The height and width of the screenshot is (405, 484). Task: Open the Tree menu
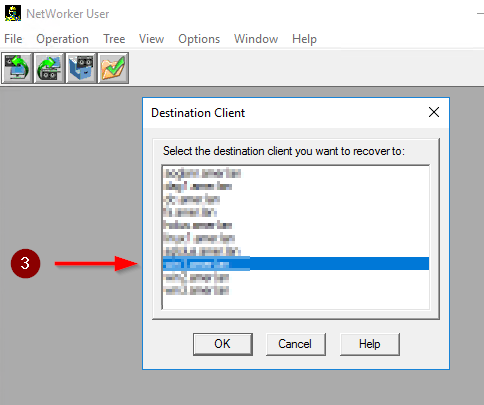coord(114,39)
